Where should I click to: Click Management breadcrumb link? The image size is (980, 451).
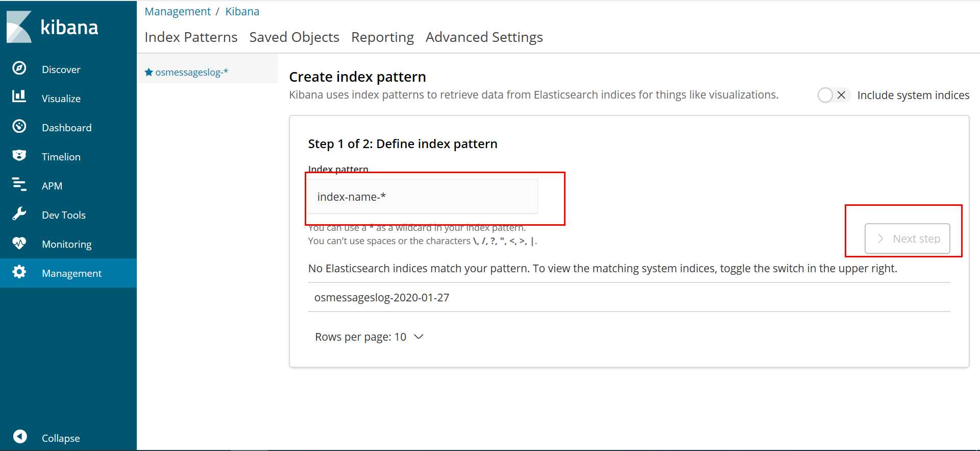pyautogui.click(x=178, y=11)
